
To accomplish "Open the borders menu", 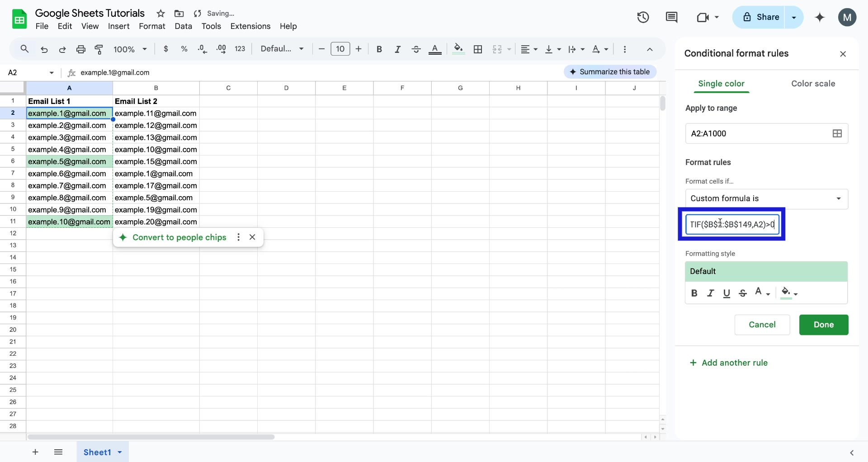I will (x=478, y=49).
